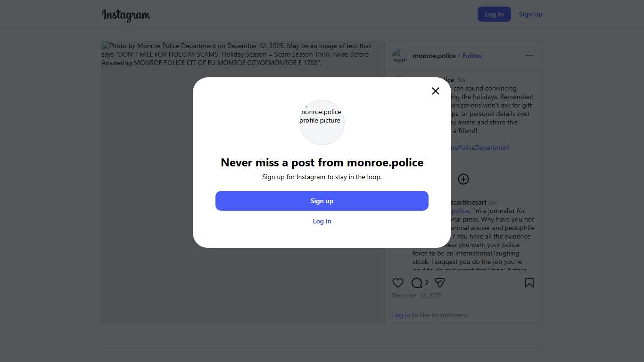
Task: Open the three-dot more options menu
Action: tap(529, 56)
